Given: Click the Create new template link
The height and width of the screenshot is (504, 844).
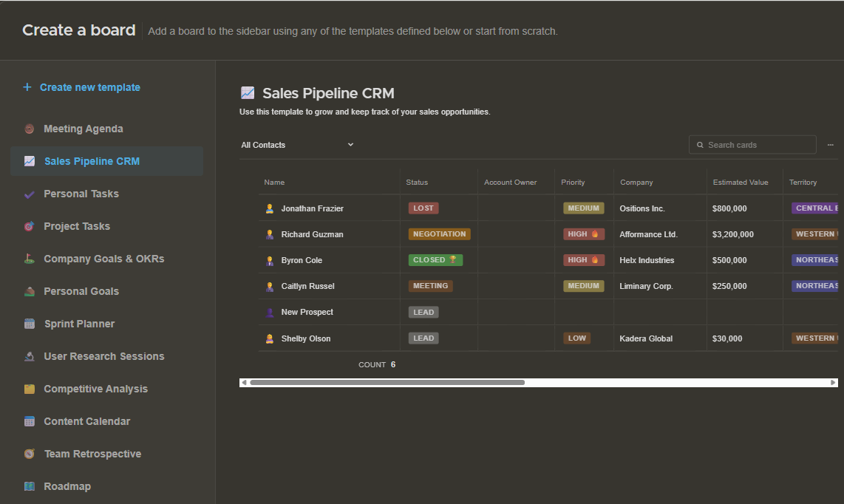Looking at the screenshot, I should pyautogui.click(x=81, y=87).
